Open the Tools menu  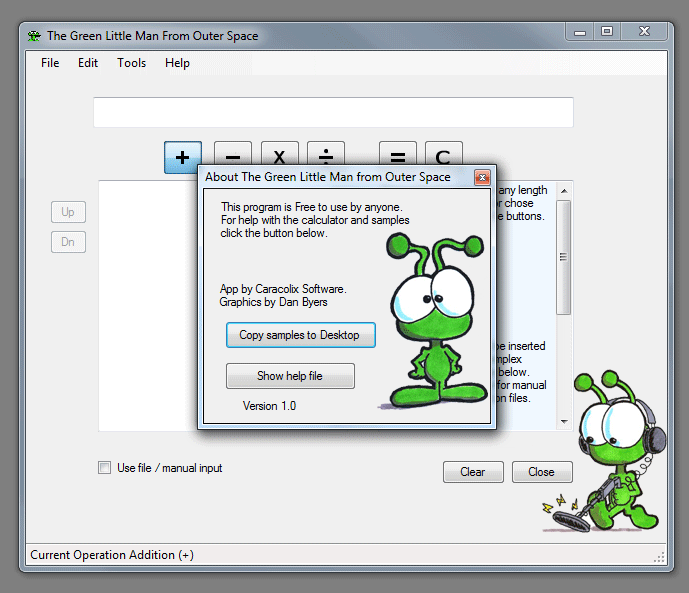(x=131, y=63)
